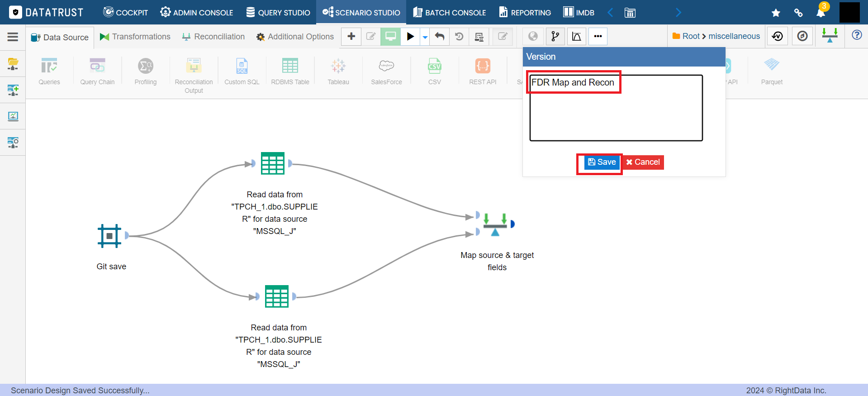Open the Reconciliation tab
This screenshot has height=396, width=868.
tap(213, 37)
